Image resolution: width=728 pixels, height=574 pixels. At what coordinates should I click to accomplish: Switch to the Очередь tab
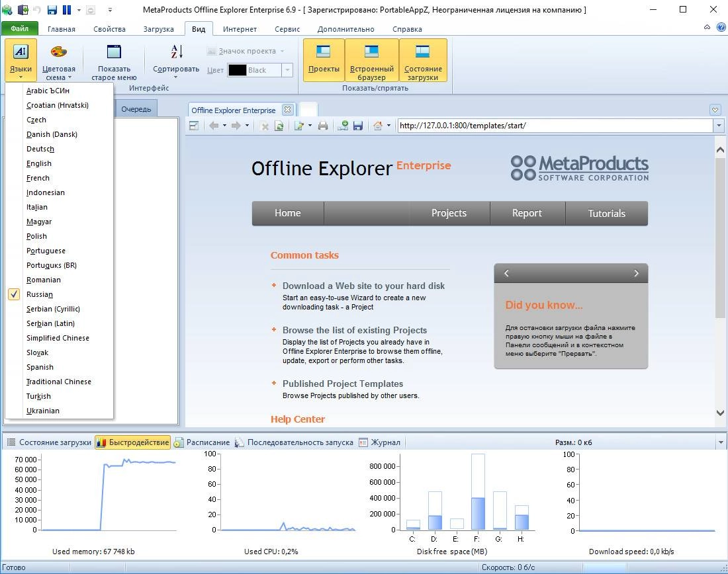coord(136,109)
